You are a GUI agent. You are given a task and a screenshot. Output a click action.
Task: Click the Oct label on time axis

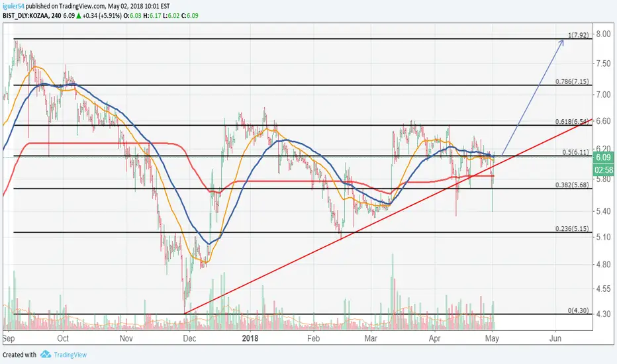pos(63,338)
